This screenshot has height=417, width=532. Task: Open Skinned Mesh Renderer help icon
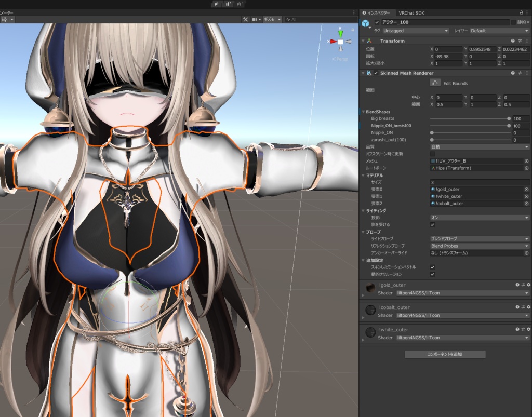click(x=513, y=73)
